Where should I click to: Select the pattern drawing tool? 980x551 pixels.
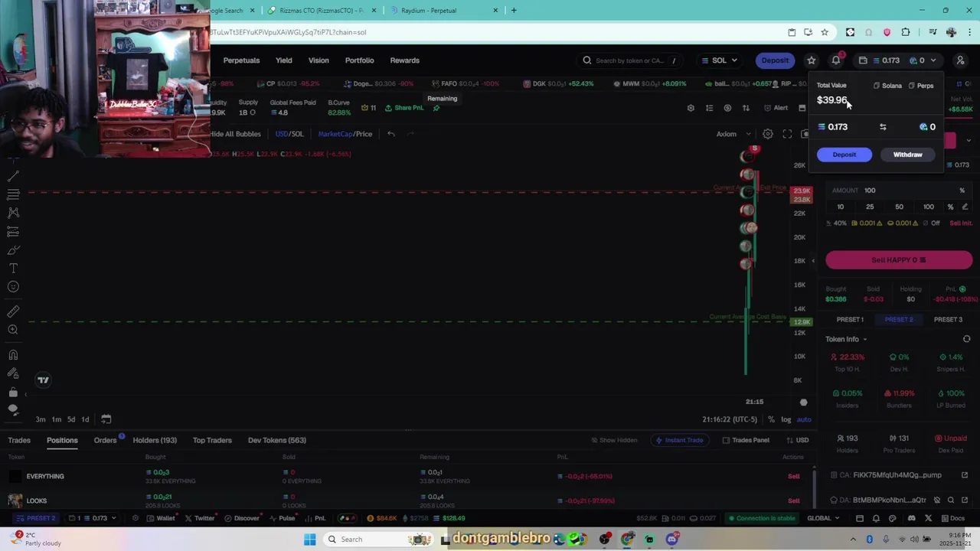[x=13, y=213]
